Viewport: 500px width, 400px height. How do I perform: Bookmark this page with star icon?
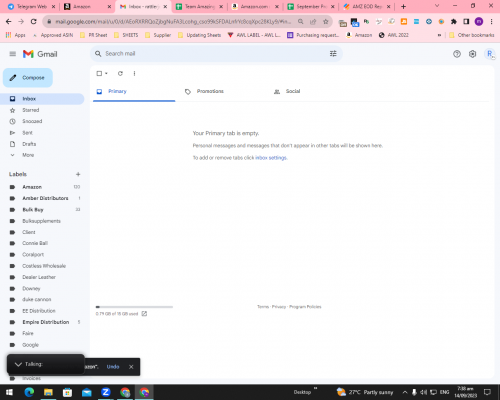click(x=326, y=22)
